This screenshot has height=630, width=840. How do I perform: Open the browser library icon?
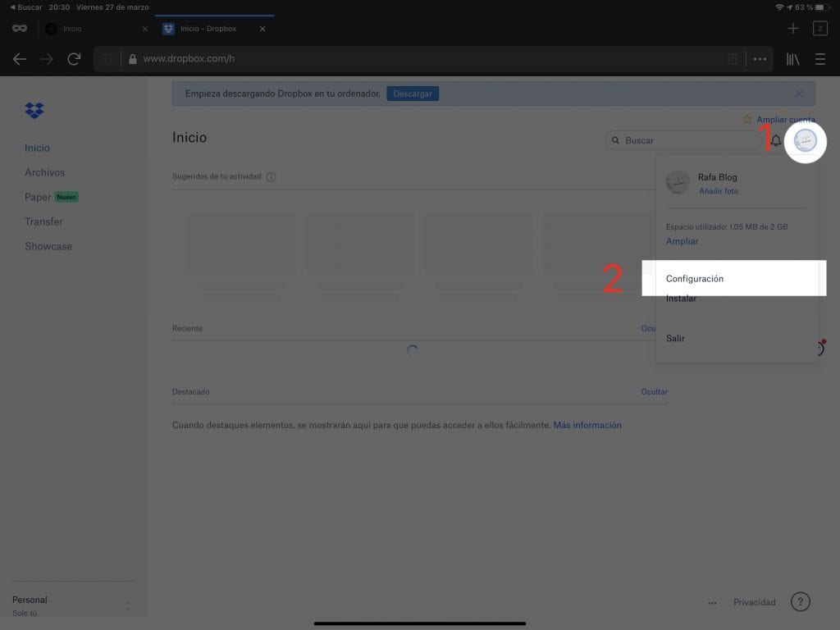[x=793, y=59]
